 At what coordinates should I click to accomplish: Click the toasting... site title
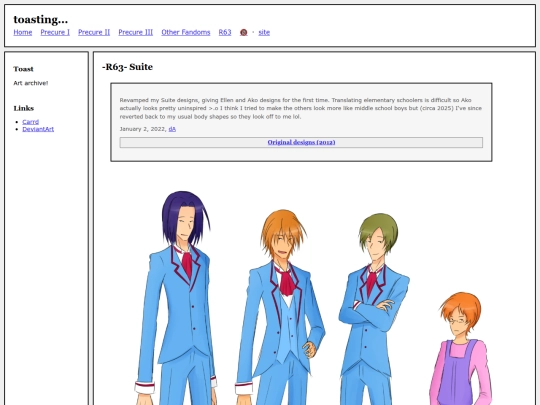(x=41, y=20)
